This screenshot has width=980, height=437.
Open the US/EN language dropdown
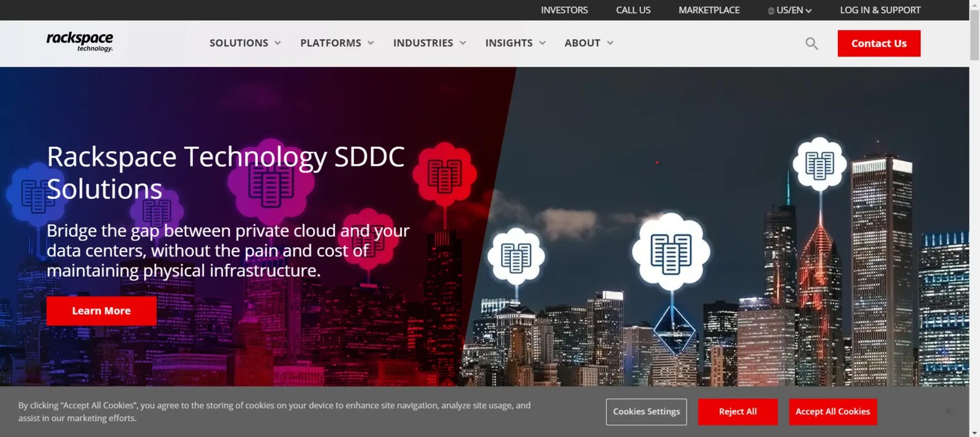coord(790,10)
